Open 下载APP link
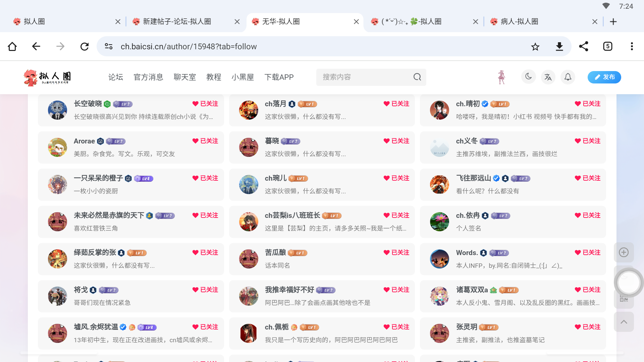Screen dimensions: 644x362 point(279,77)
